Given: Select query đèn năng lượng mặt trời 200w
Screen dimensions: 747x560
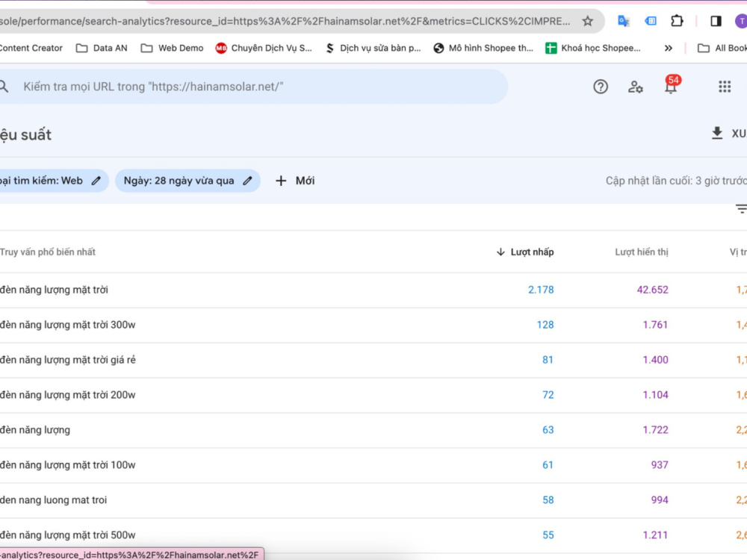Looking at the screenshot, I should 68,395.
